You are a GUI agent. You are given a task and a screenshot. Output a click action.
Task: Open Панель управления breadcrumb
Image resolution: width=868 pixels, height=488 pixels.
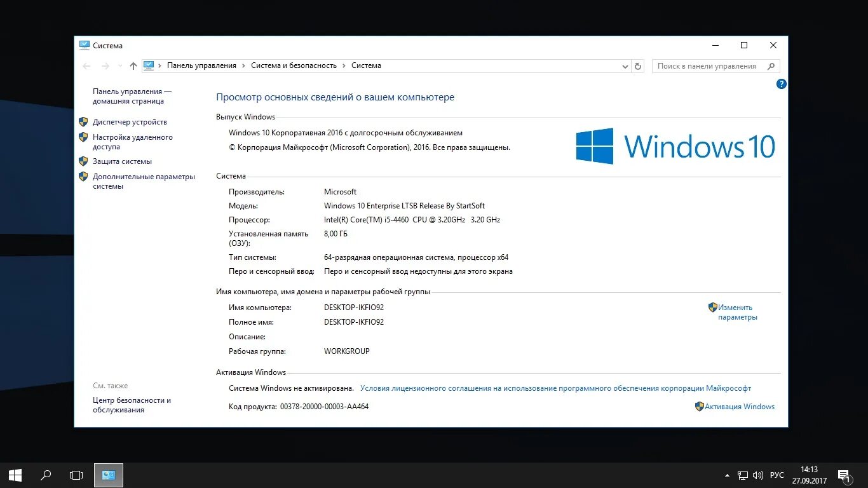point(201,65)
